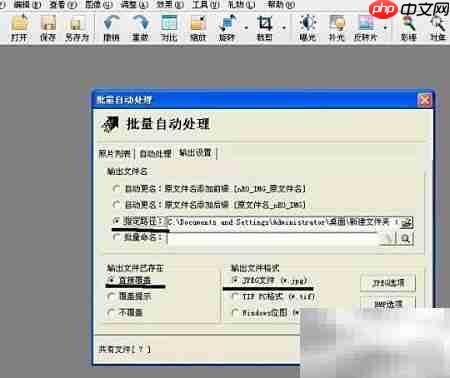The height and width of the screenshot is (378, 450).
Task: Select the 缩放 (Resize) toolbar icon
Action: pyautogui.click(x=198, y=28)
